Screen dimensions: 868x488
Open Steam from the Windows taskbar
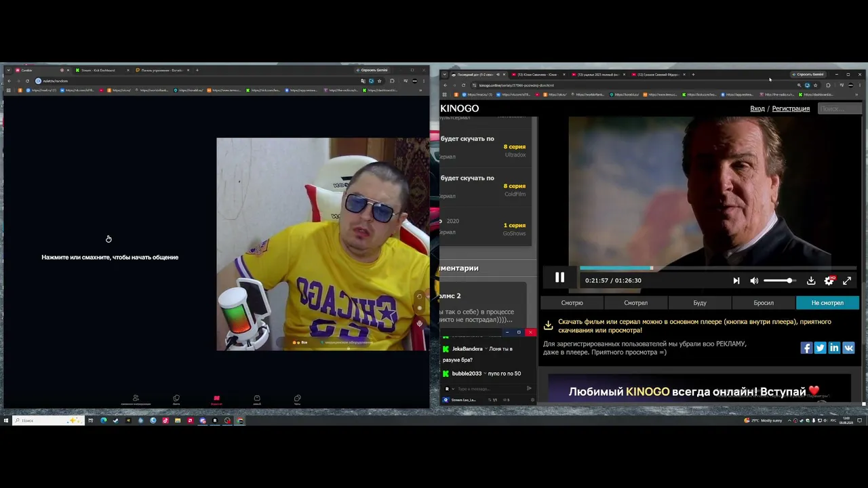pos(115,420)
